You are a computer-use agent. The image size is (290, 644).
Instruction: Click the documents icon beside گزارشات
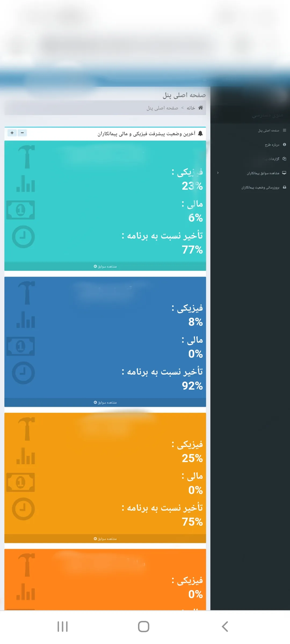coord(284,159)
